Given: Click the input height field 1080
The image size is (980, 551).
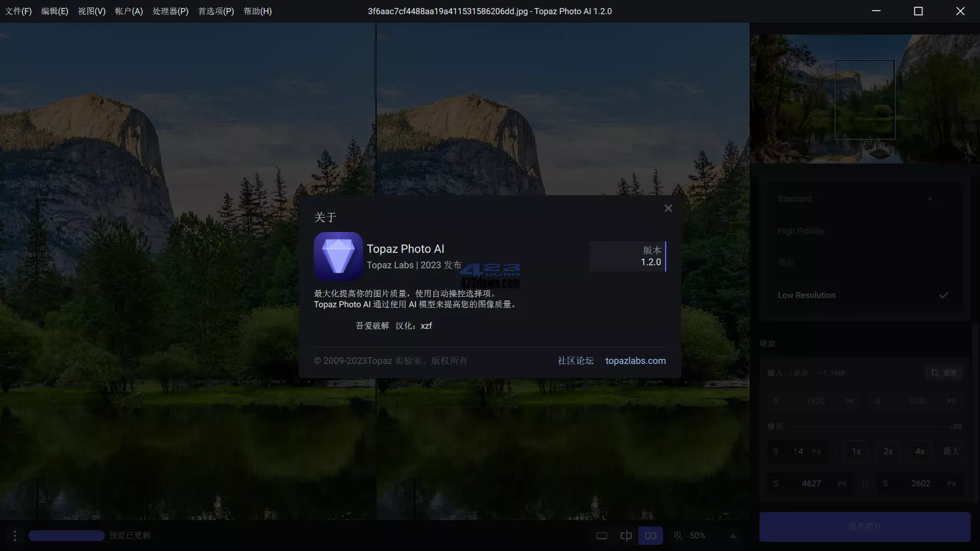Looking at the screenshot, I should pos(917,401).
